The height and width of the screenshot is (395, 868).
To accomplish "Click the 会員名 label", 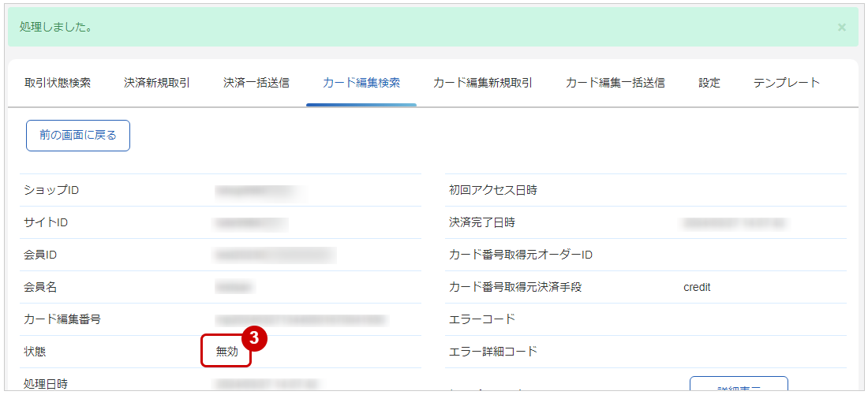I will (40, 287).
